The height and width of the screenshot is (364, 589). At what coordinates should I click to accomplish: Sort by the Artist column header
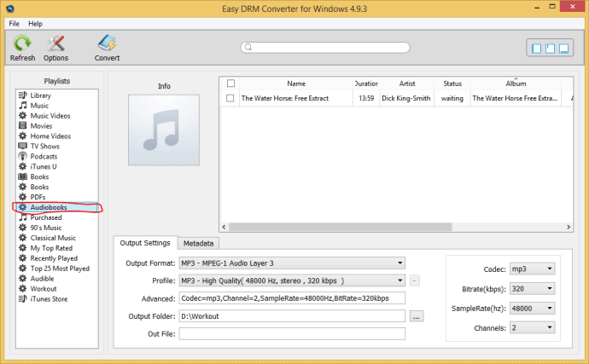(407, 84)
